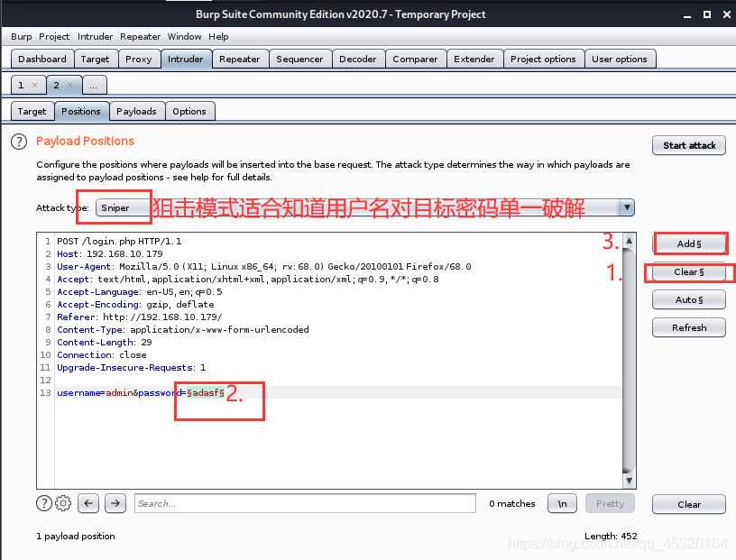Click the §adasf§ payload marker

coord(205,392)
